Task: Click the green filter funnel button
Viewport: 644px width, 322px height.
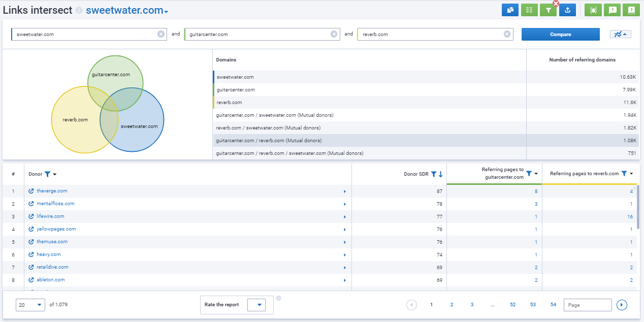Action: click(548, 10)
